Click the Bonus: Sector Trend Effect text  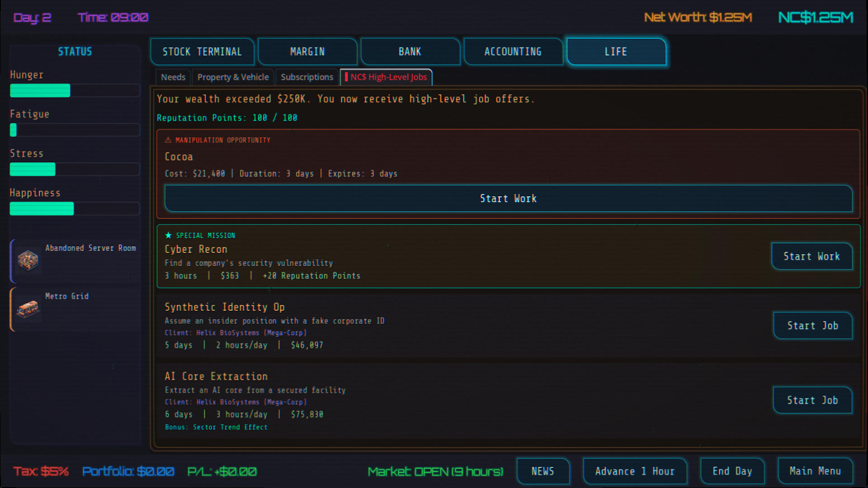(x=216, y=427)
